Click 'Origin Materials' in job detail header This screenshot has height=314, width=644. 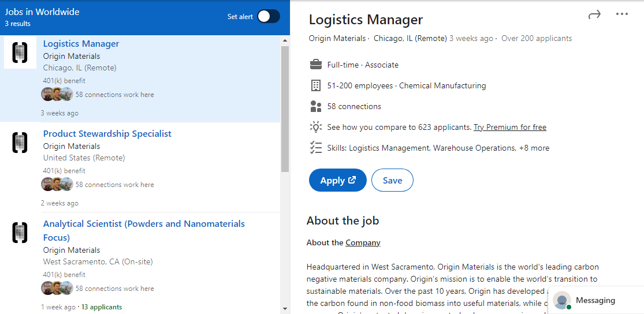(x=337, y=38)
